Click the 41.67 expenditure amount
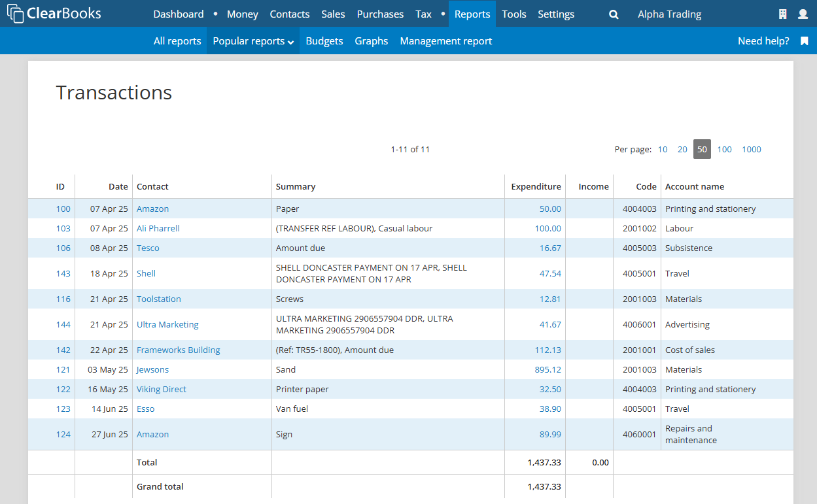 click(x=550, y=325)
